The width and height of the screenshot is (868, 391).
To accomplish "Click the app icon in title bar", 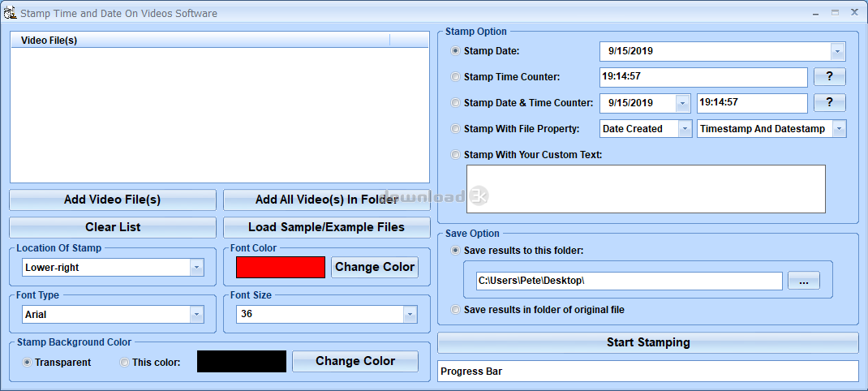I will click(10, 12).
